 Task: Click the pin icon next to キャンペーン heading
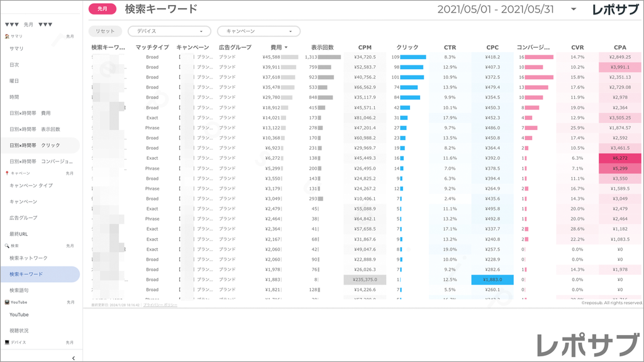[7, 173]
